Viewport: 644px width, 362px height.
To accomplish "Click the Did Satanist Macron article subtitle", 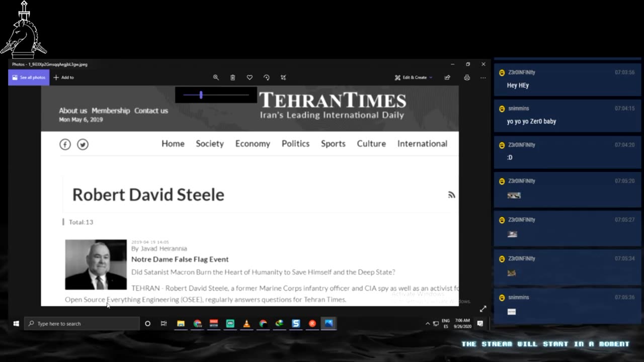I will tap(263, 272).
